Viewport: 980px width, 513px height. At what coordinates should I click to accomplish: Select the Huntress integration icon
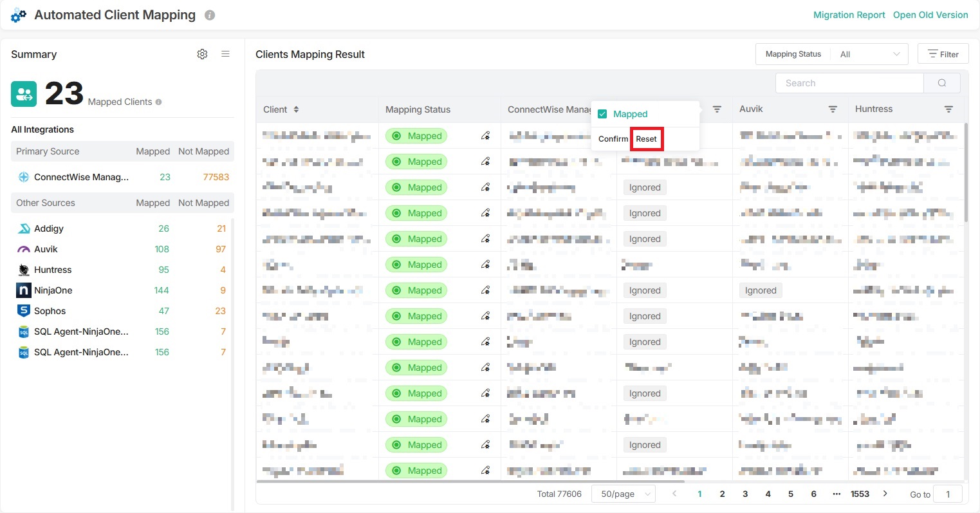[x=23, y=270]
